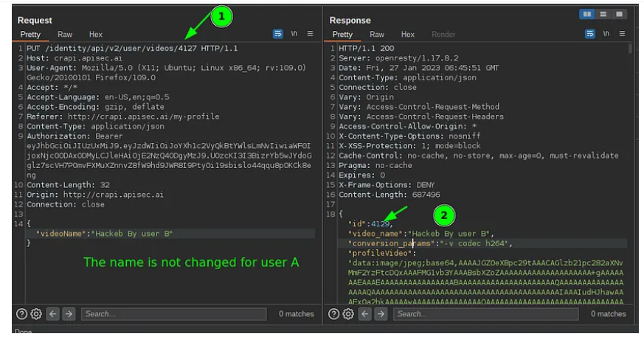Image resolution: width=644 pixels, height=345 pixels.
Task: Switch Request panel to Hex tab
Action: pos(96,35)
